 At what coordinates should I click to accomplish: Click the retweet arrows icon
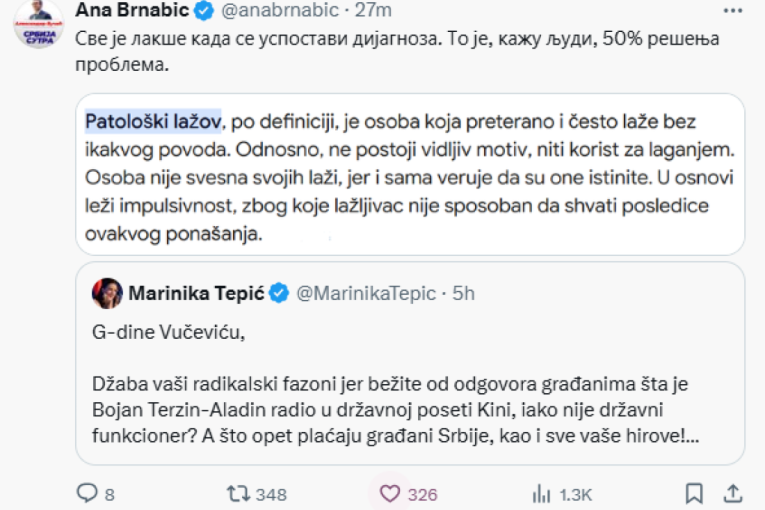pyautogui.click(x=237, y=493)
